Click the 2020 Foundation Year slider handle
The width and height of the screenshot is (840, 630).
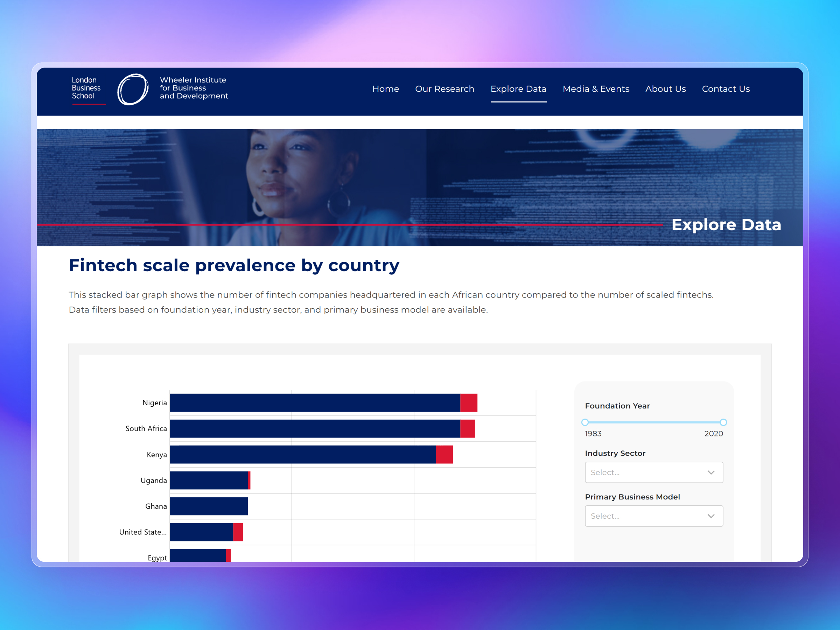723,422
